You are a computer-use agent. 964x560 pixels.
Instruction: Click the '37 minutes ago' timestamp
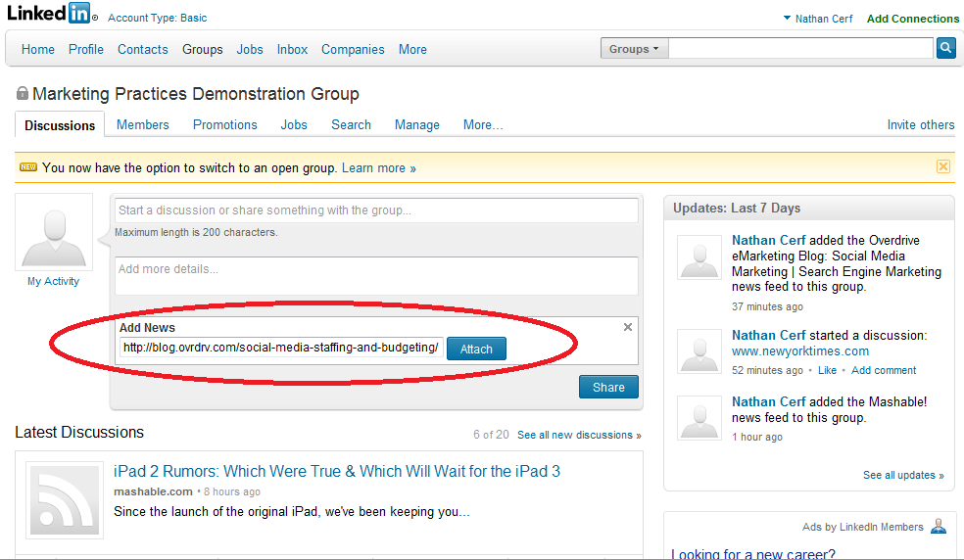point(767,306)
